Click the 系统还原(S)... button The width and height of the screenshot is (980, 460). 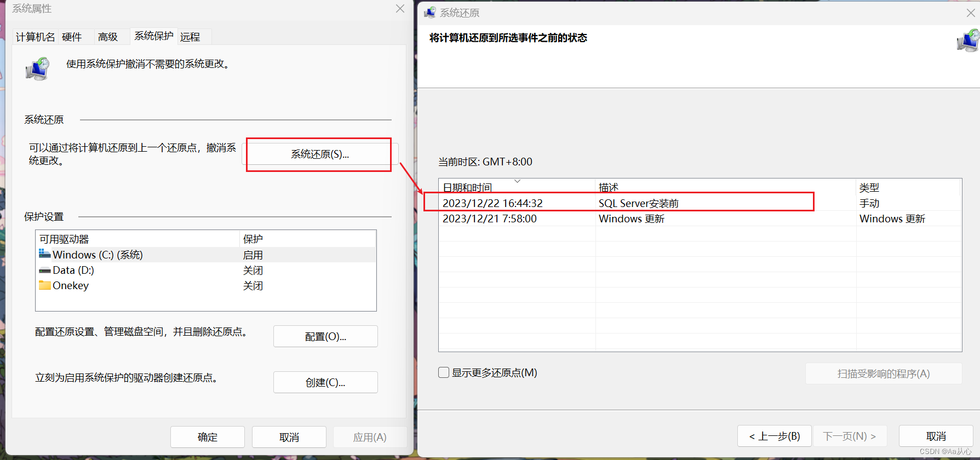coord(320,154)
